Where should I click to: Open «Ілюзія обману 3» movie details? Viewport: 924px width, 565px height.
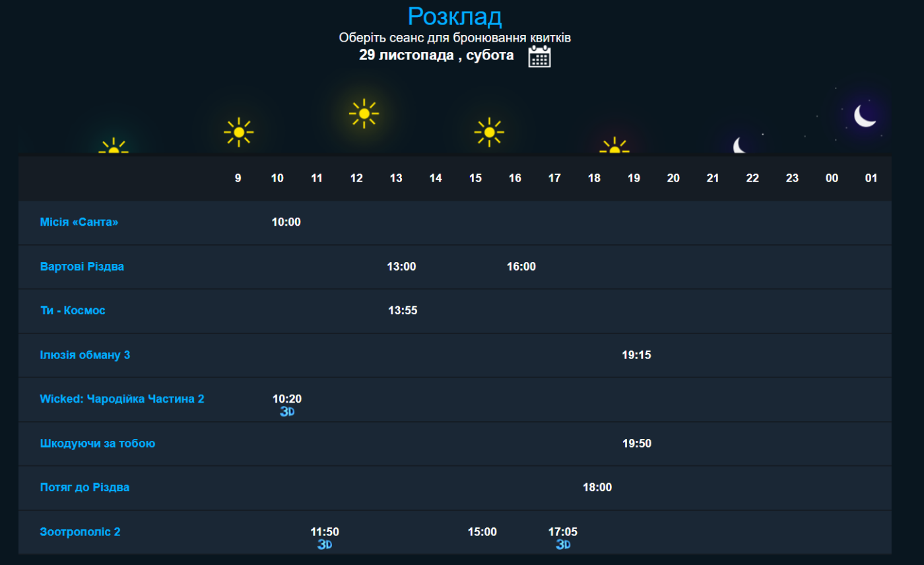tap(85, 355)
